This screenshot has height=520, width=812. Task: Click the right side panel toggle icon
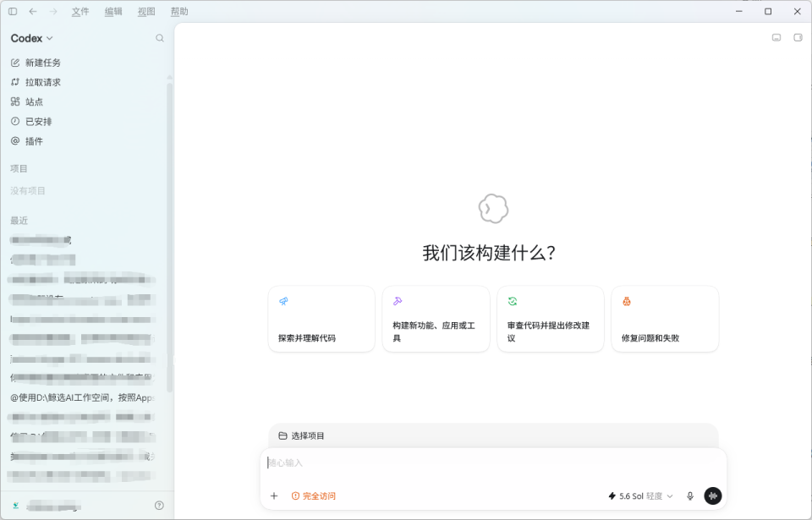tap(798, 37)
